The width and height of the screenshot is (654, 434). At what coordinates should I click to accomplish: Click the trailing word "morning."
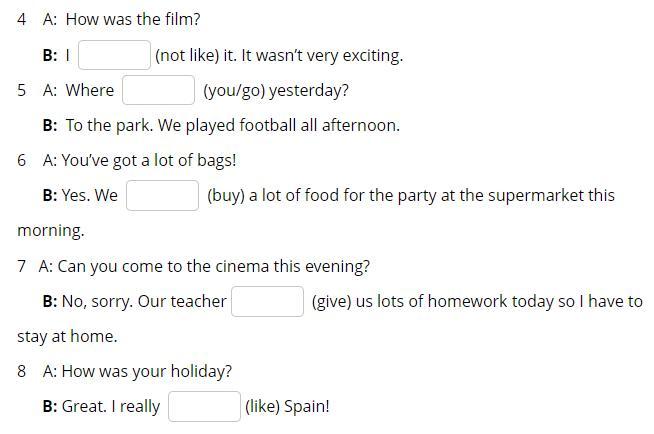pos(51,230)
